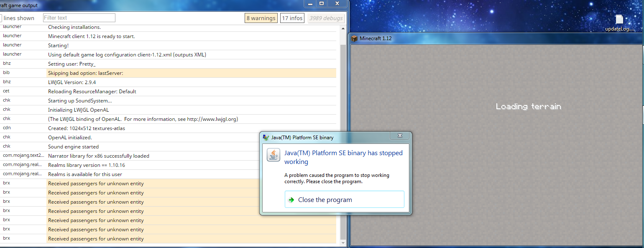Viewport: 644px width, 248px height.
Task: Select the 'Checking installations.' log row
Action: (x=168, y=27)
